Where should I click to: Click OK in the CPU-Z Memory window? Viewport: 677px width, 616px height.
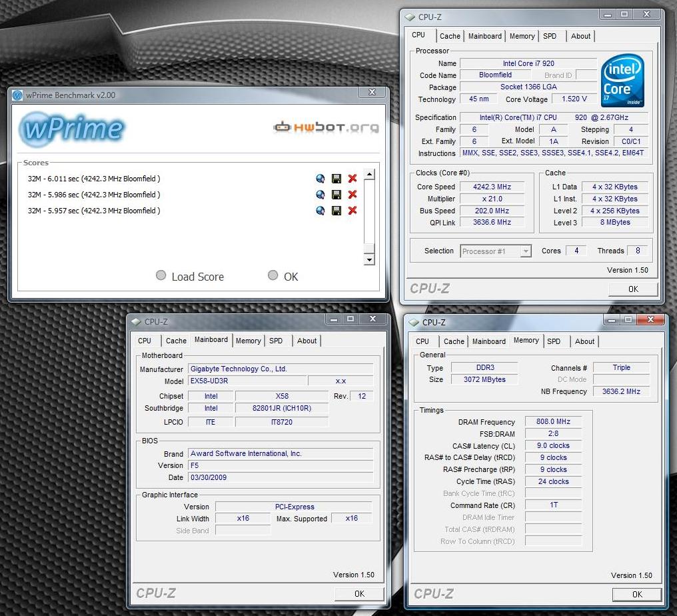tap(637, 595)
